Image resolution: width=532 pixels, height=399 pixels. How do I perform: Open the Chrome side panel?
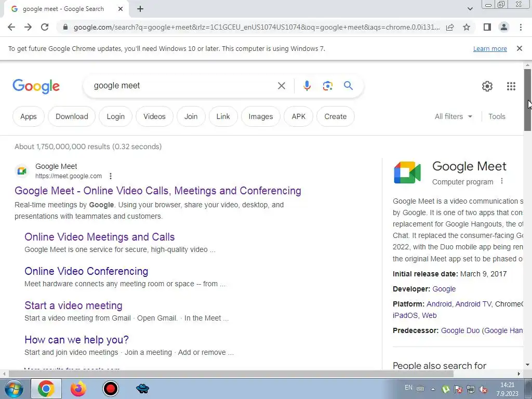[487, 27]
